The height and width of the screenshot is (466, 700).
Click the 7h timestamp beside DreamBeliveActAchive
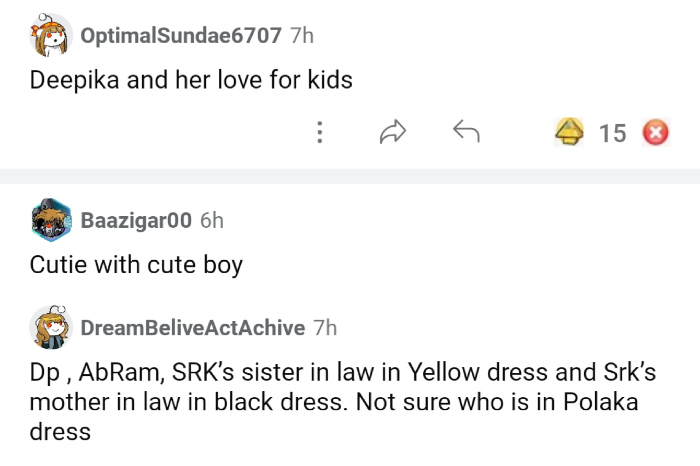click(325, 327)
